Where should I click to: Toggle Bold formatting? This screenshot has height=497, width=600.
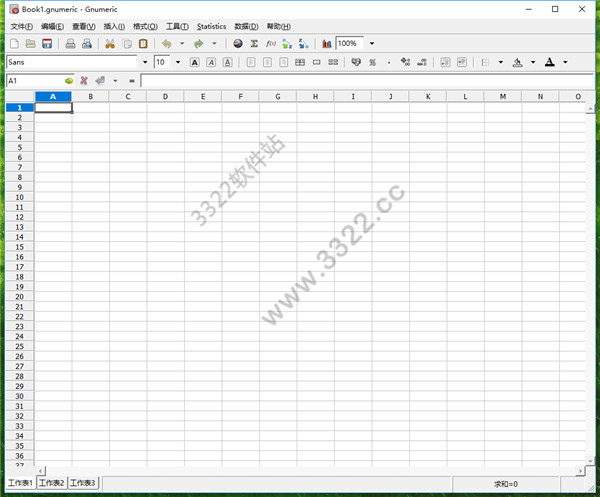[195, 62]
